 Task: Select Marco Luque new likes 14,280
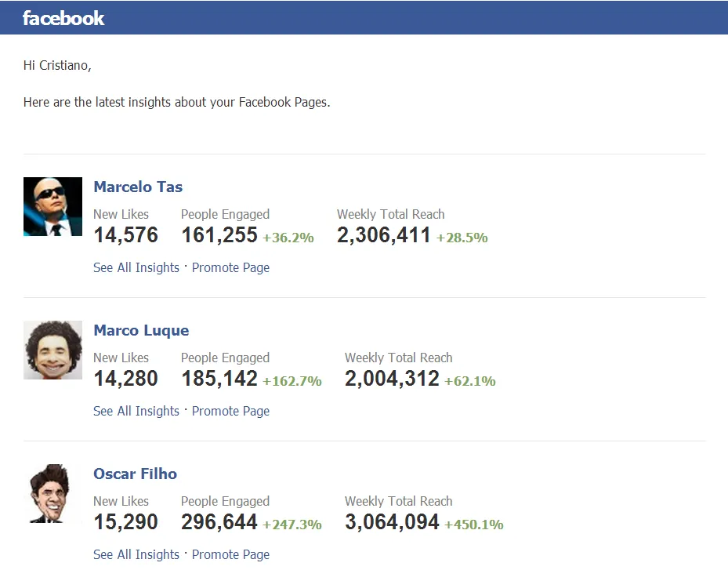126,379
